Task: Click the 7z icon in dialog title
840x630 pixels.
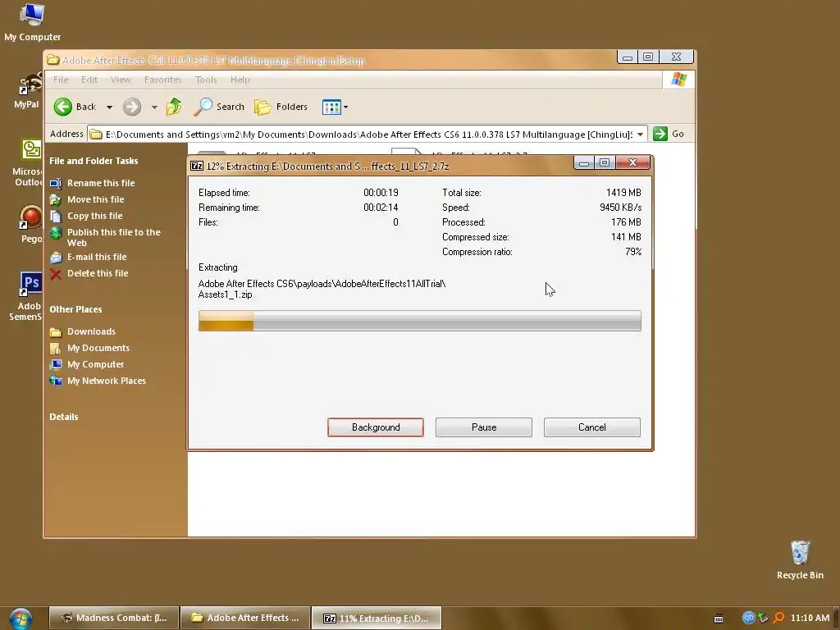Action: tap(197, 166)
